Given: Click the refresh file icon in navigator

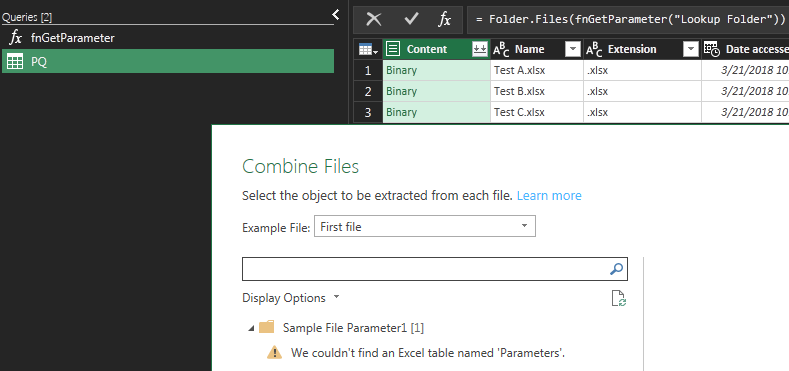Looking at the screenshot, I should coord(618,298).
